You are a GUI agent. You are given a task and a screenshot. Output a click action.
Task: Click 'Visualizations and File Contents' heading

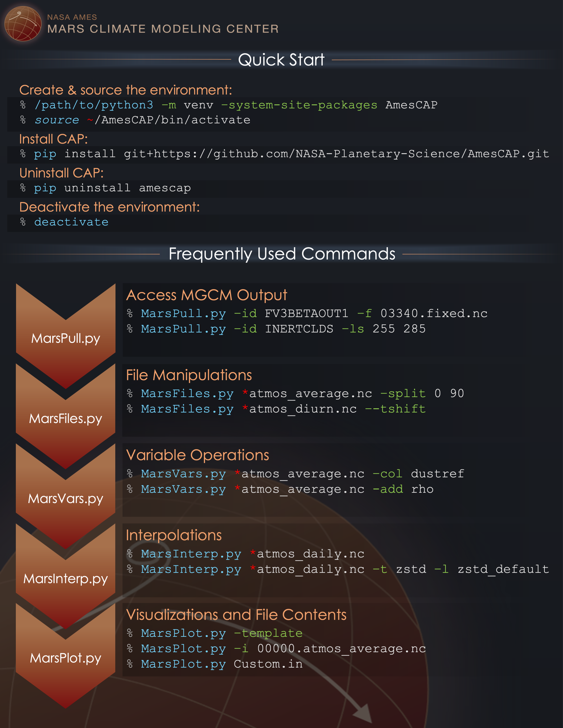pos(236,615)
